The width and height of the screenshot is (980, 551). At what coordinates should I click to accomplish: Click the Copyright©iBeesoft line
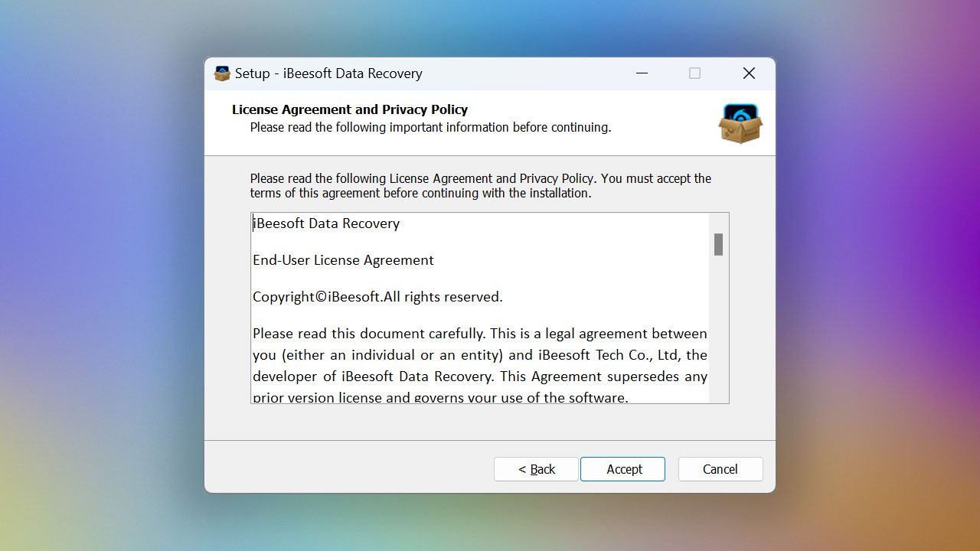click(377, 297)
